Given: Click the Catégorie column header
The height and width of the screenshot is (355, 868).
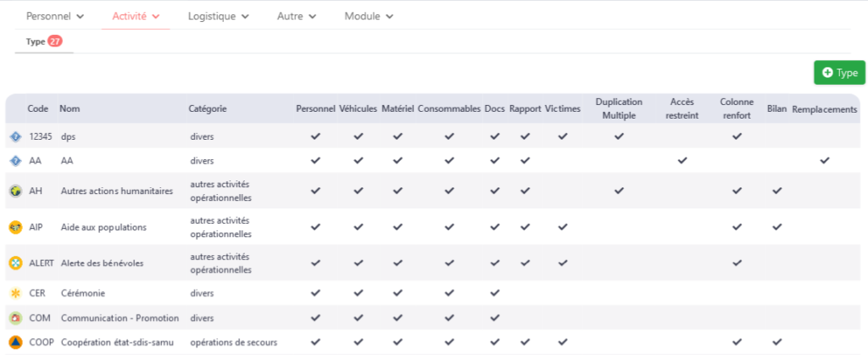Looking at the screenshot, I should [208, 109].
